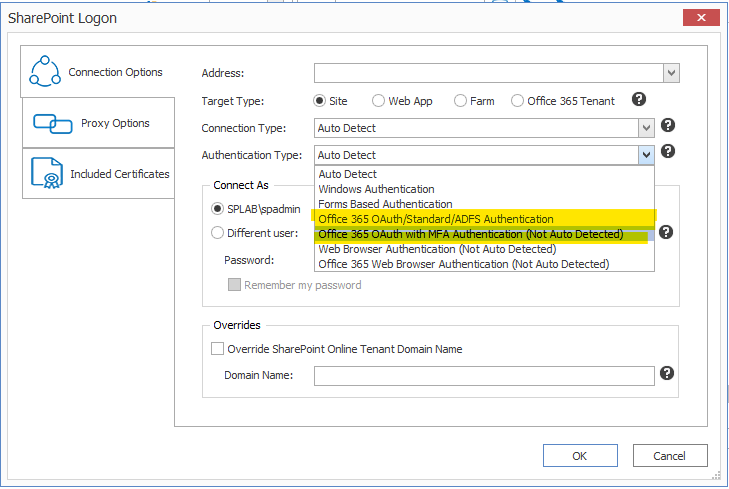Click the Connection Type Auto Detect combo box
This screenshot has height=489, width=729.
pyautogui.click(x=484, y=128)
